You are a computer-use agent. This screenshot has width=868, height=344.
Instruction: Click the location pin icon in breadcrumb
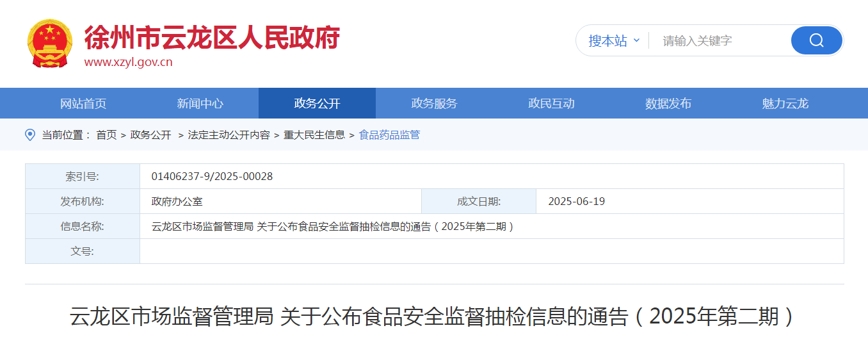[x=29, y=135]
